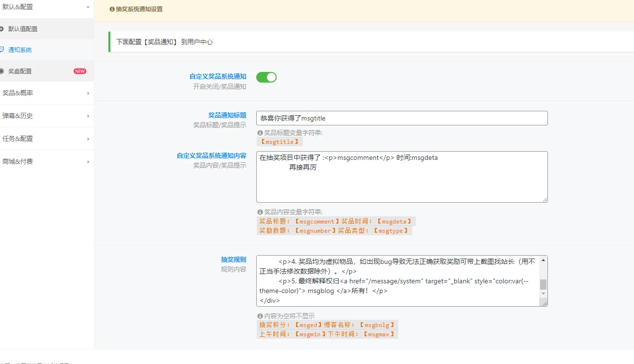Click the info icon before 奖品标题变量字符串
Image resolution: width=634 pixels, height=364 pixels.
click(x=259, y=132)
